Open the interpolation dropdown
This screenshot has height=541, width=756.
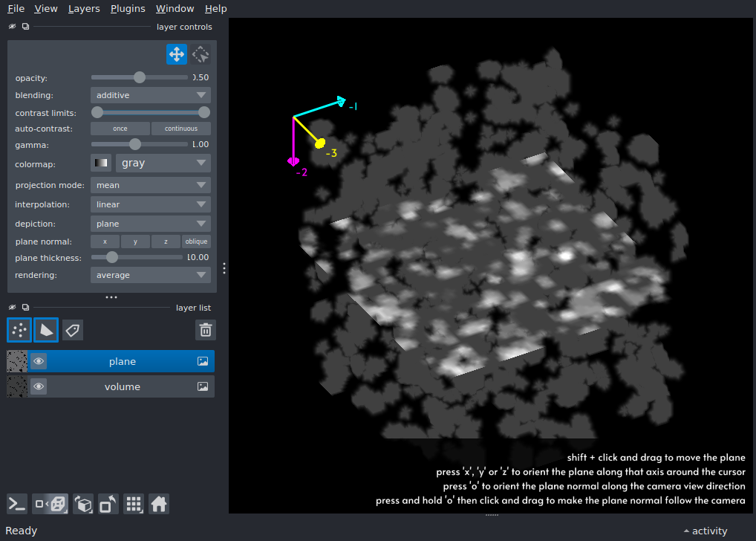pyautogui.click(x=150, y=204)
